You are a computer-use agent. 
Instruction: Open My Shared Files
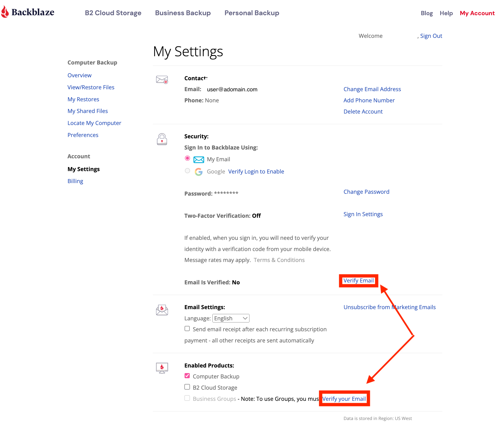tap(88, 111)
